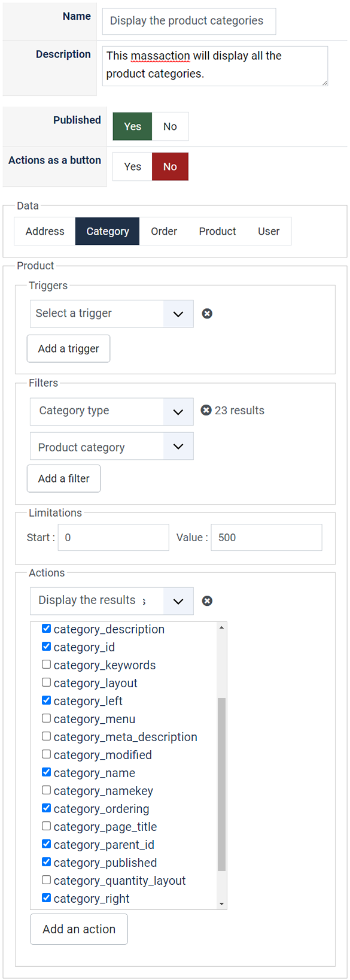Screen dimensions: 350x980
Task: Check the category_keywords checkbox
Action: click(46, 665)
